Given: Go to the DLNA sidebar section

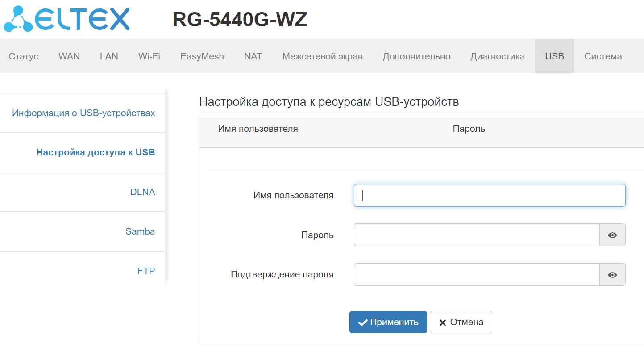Looking at the screenshot, I should pos(142,192).
